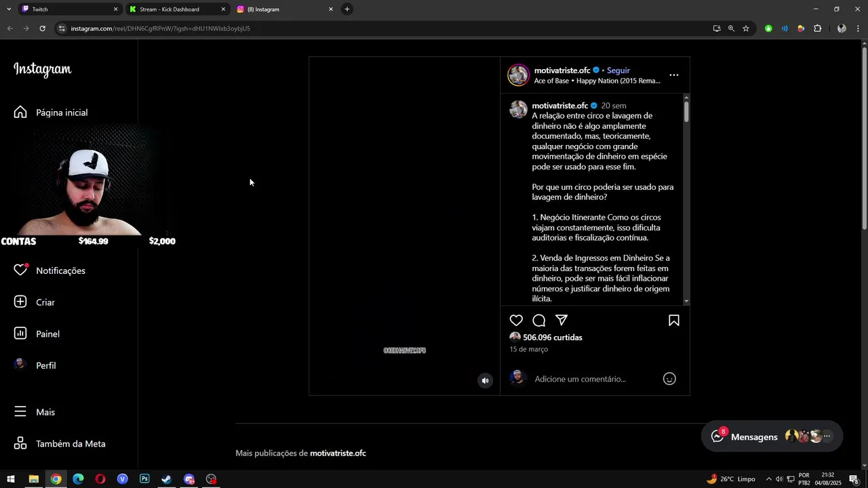Screen dimensions: 868x488
Task: Mute or unmute the reel audio
Action: (x=485, y=381)
